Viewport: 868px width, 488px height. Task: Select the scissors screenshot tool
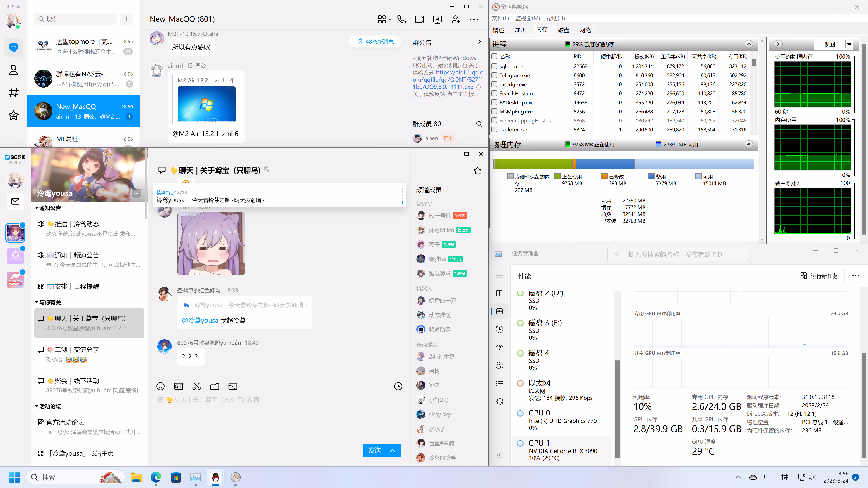click(197, 386)
